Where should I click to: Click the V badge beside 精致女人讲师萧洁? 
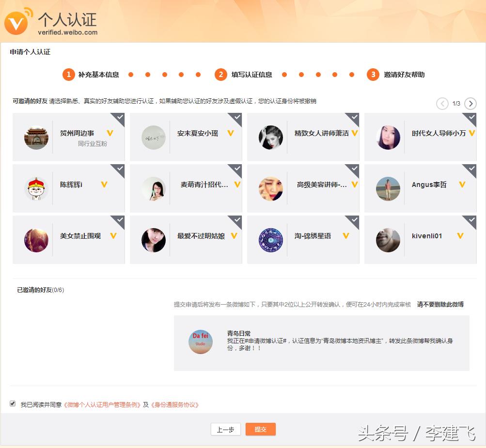355,134
